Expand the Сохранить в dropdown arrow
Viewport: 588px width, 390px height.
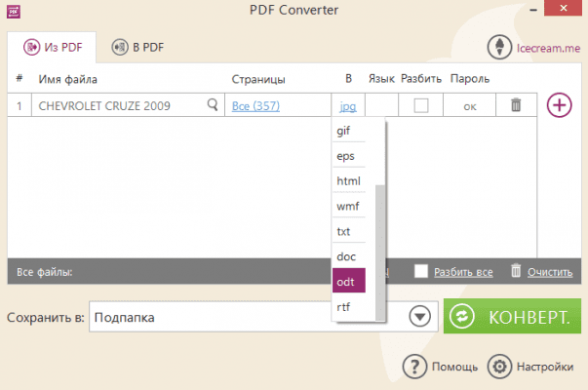(419, 317)
